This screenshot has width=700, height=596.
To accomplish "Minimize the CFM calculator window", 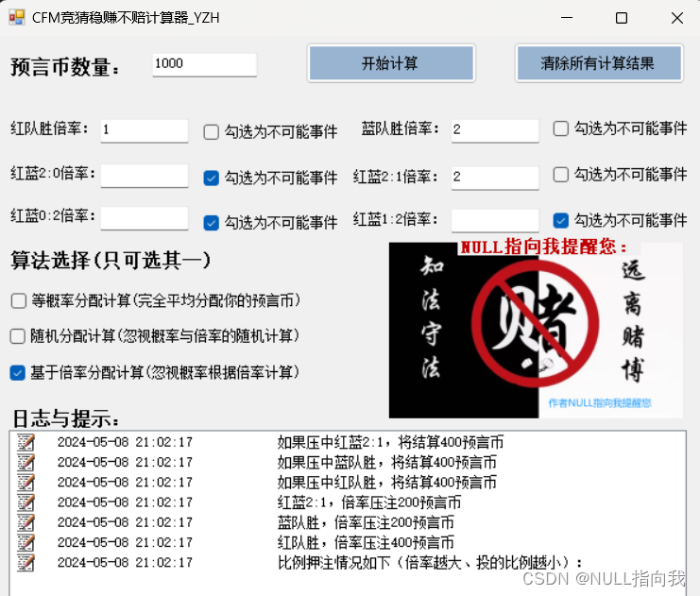I will [x=567, y=18].
